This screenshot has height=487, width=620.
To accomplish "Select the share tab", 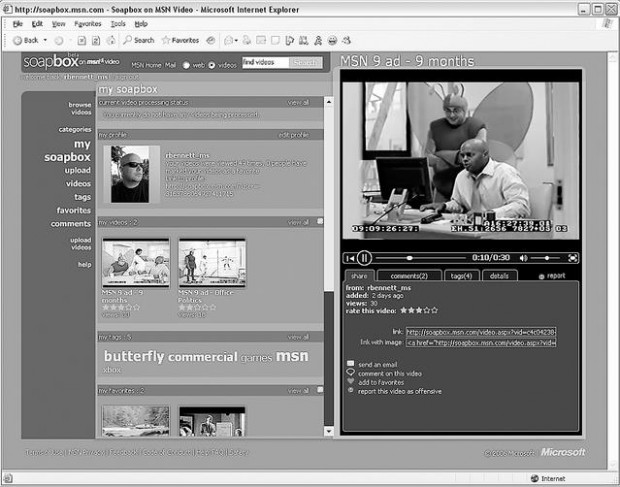I will (x=359, y=276).
